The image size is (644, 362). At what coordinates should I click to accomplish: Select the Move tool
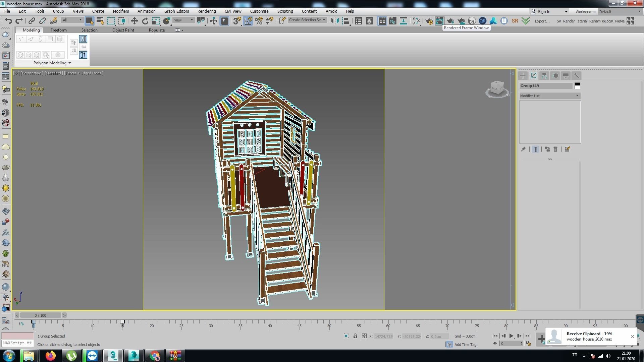click(x=134, y=21)
